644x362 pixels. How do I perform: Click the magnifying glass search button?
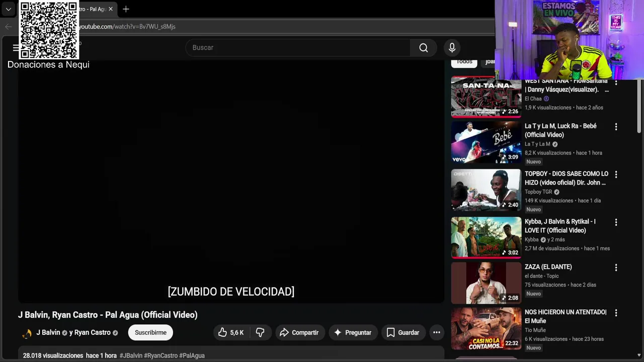(x=424, y=47)
